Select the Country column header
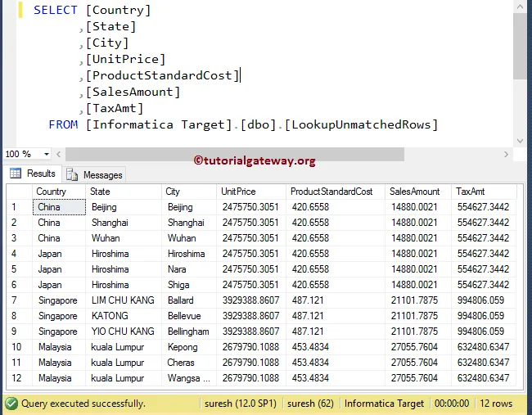 coord(59,192)
